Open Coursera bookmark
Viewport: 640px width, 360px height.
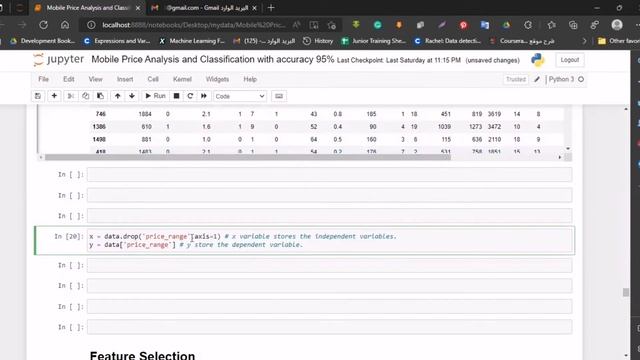tap(522, 41)
